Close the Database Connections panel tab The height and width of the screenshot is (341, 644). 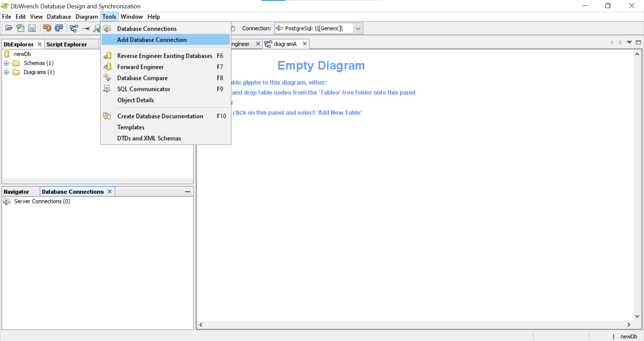110,191
